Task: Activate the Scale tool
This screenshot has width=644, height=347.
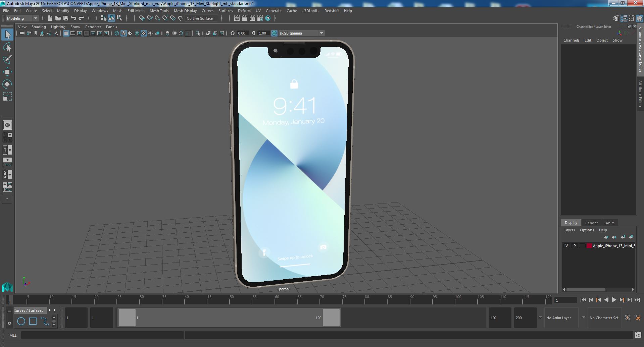Action: pos(7,97)
